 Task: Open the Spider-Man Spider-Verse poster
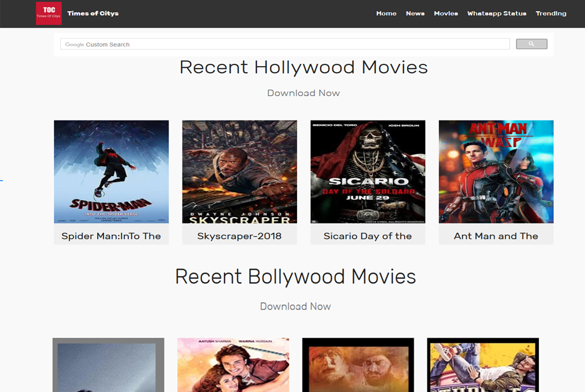pos(111,171)
